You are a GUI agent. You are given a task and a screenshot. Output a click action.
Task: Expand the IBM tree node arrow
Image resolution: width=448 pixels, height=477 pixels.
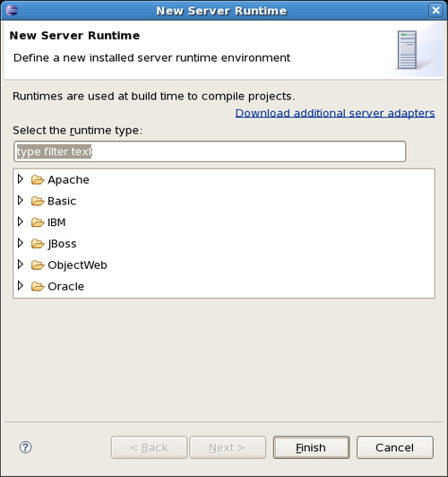coord(21,221)
